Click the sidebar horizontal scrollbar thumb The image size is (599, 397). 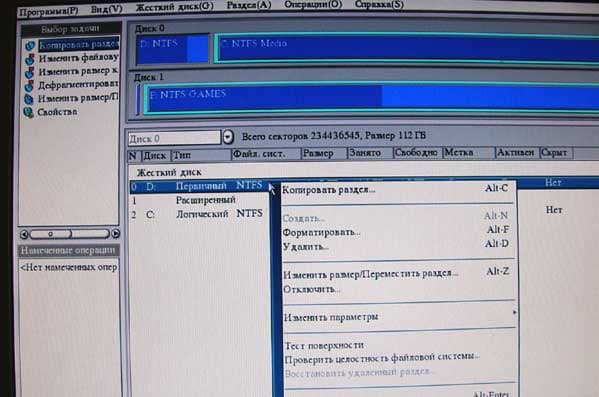[x=51, y=234]
